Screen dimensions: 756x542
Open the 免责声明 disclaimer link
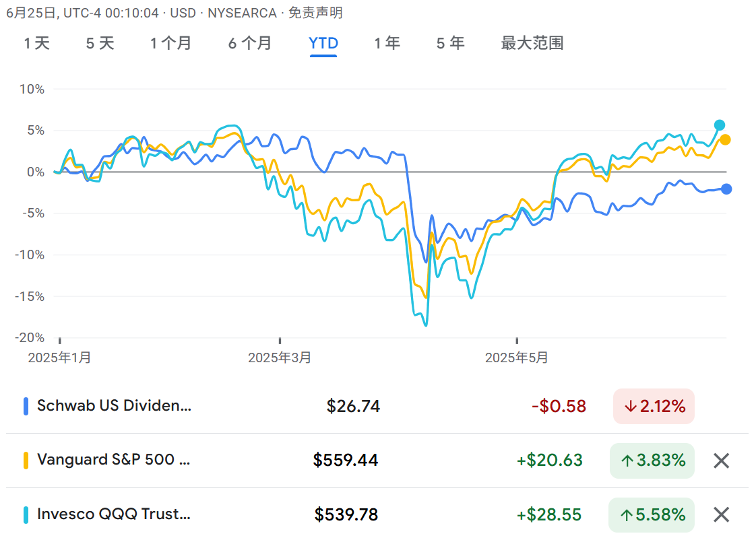coord(315,13)
